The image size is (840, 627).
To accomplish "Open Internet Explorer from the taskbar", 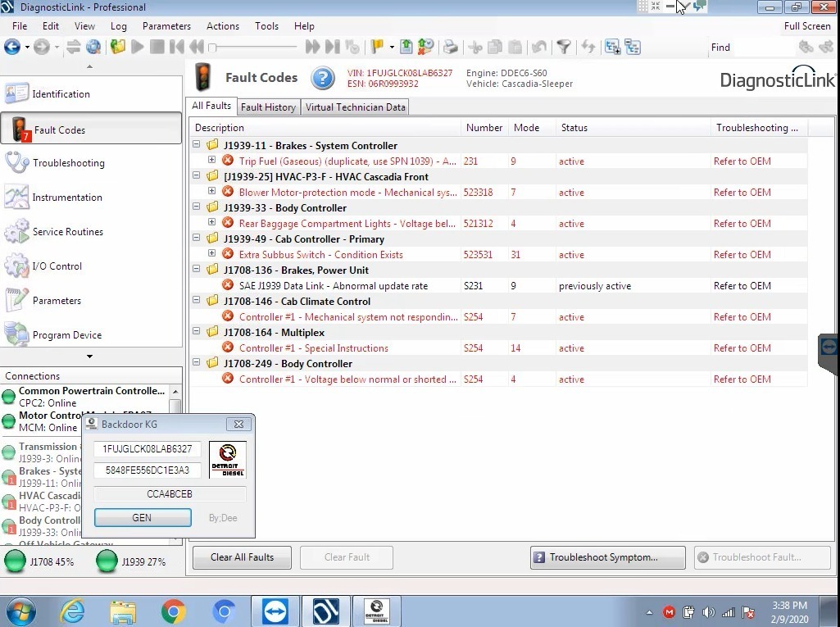I will pos(72,611).
